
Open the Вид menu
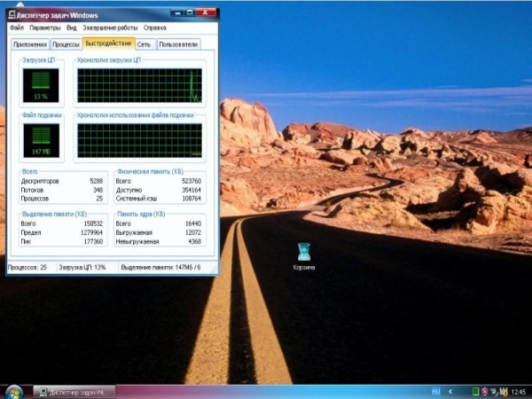(72, 27)
